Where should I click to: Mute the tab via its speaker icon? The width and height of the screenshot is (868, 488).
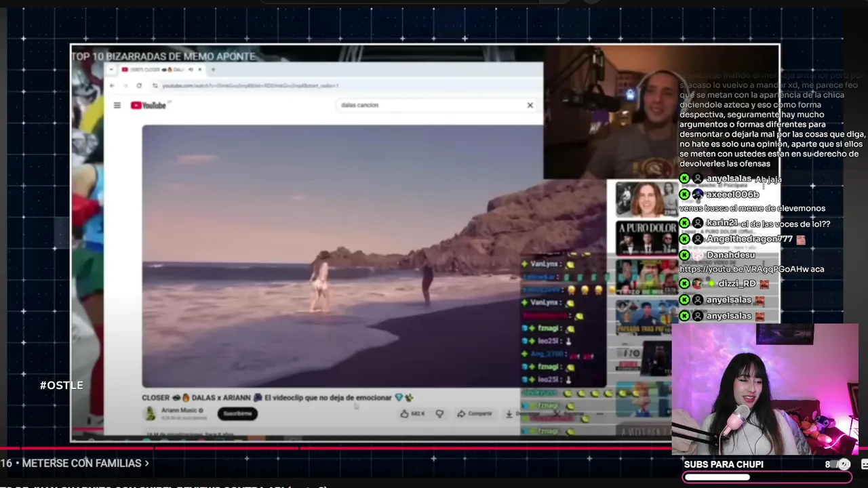tap(190, 69)
